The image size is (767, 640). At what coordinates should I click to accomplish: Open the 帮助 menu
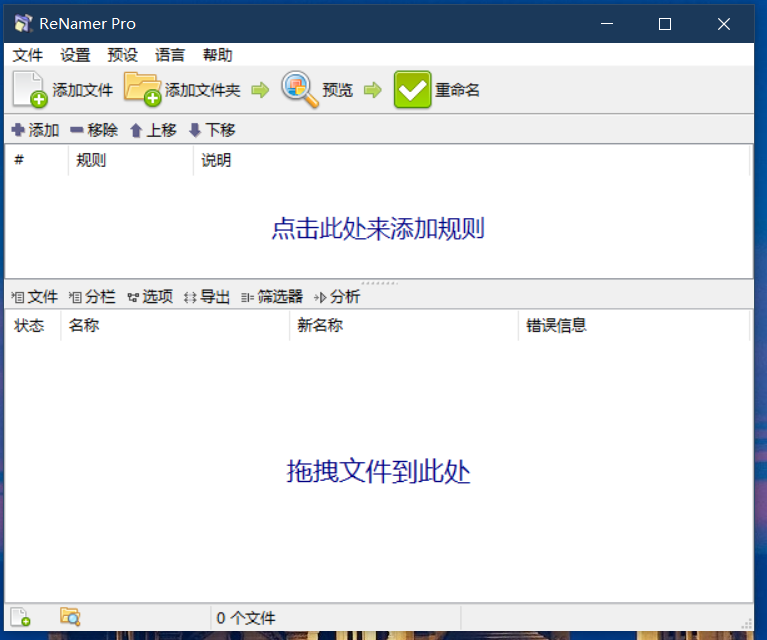point(217,55)
